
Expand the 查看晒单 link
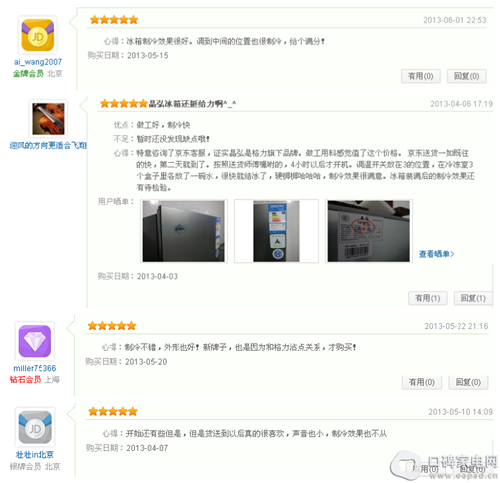pos(436,254)
